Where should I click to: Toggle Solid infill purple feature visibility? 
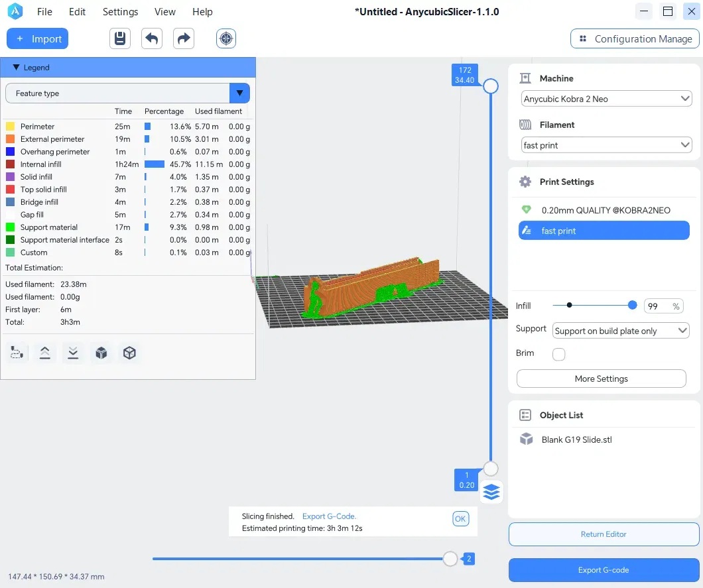[11, 176]
